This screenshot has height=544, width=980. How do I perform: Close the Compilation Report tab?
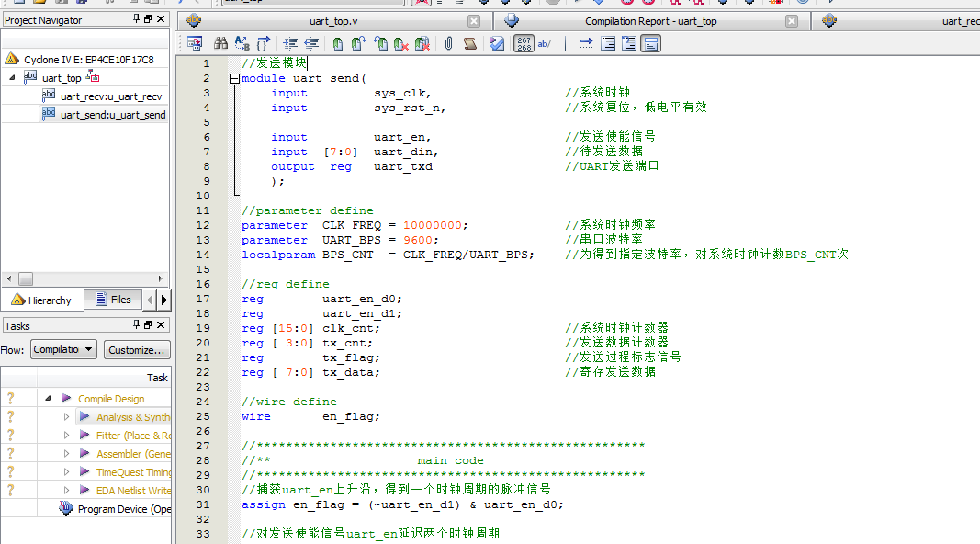(791, 21)
